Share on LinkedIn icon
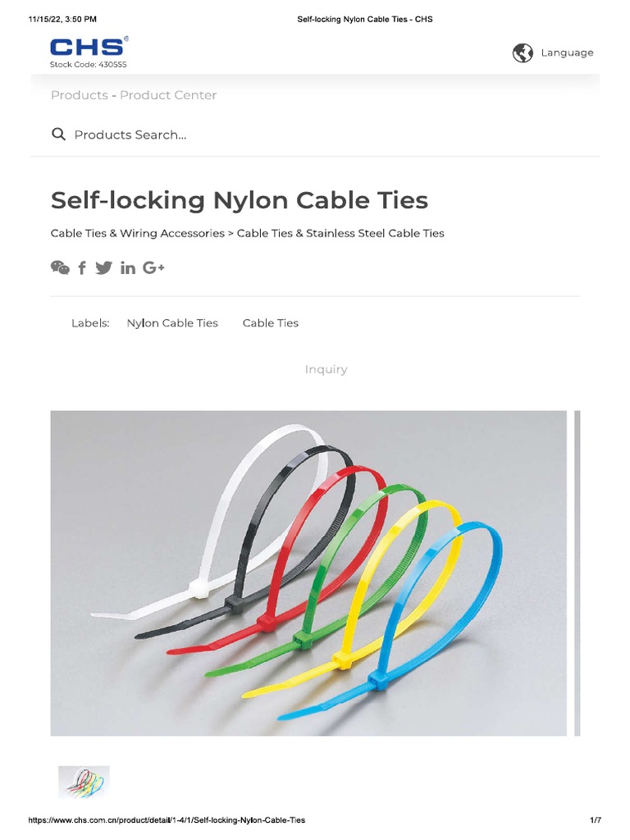The image size is (630, 840). 127,267
